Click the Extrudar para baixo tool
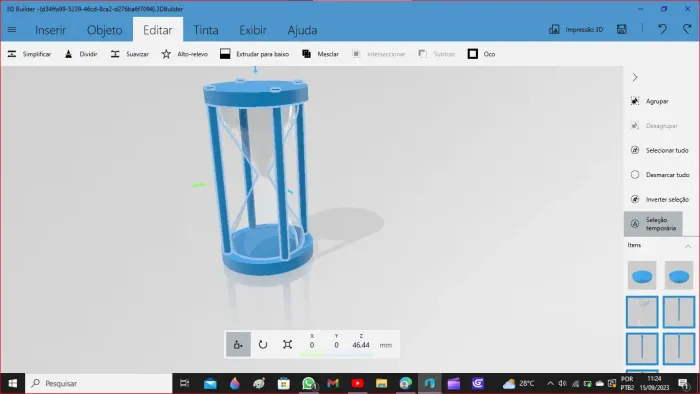This screenshot has width=700, height=394. tap(254, 54)
